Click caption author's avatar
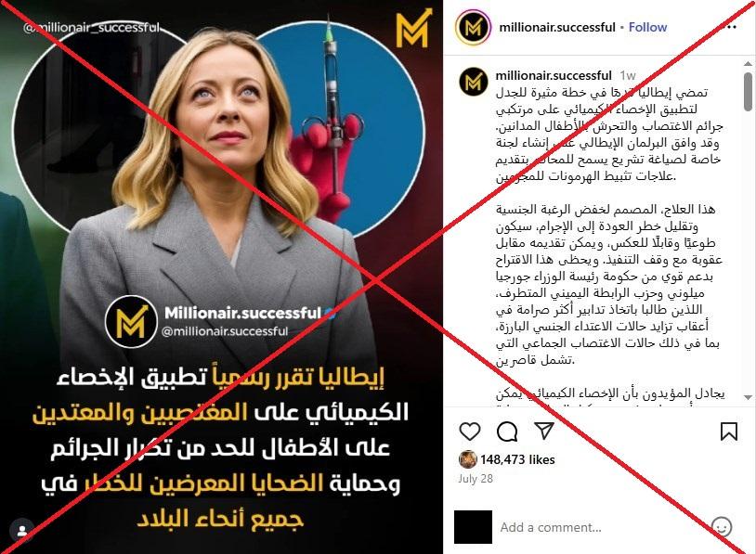The image size is (756, 554). click(473, 82)
